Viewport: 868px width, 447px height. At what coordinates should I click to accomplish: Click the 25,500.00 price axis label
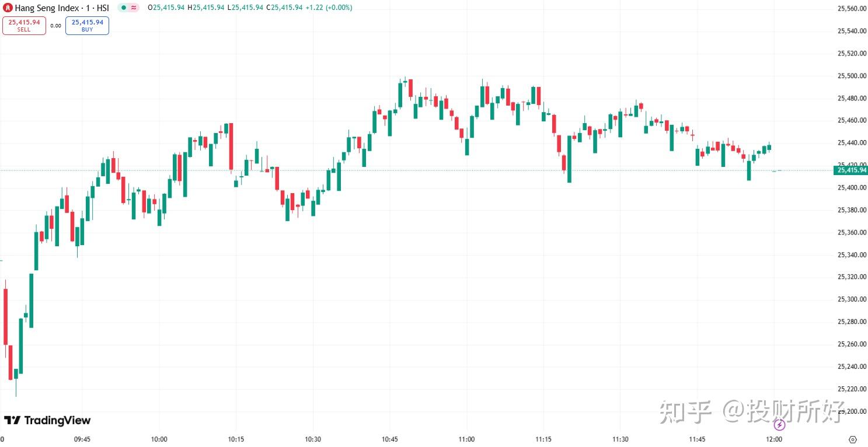[851, 76]
